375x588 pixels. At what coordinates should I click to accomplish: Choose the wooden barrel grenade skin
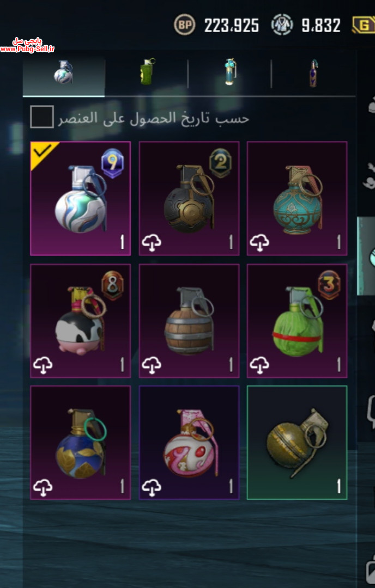pos(189,321)
